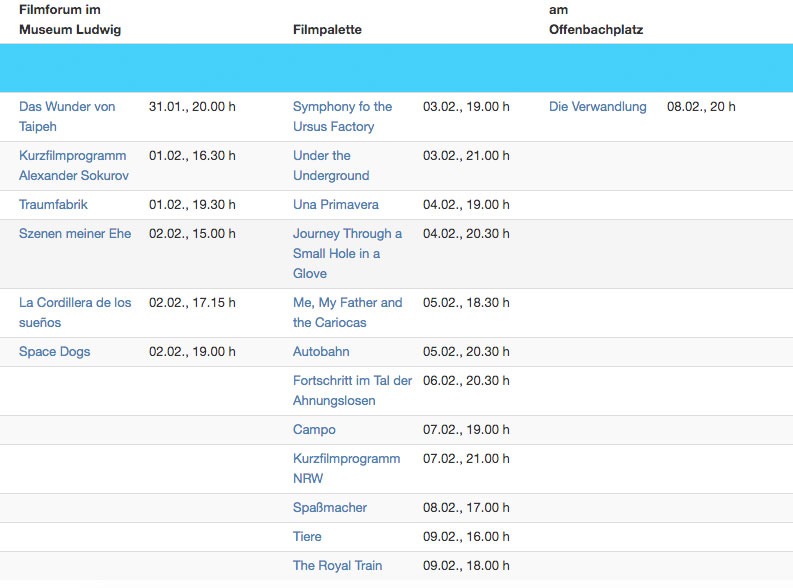The width and height of the screenshot is (793, 588).
Task: Select the showtime 31.01., 20.00 h
Action: click(192, 107)
